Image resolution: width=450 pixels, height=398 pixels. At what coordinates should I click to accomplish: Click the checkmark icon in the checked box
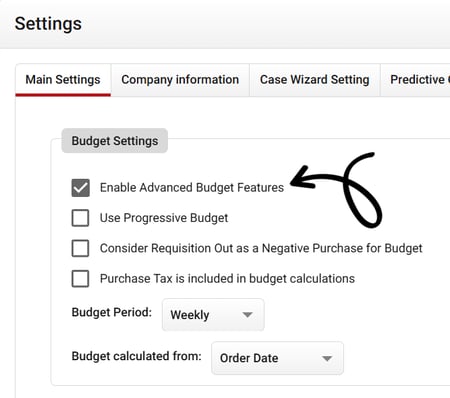[x=80, y=188]
